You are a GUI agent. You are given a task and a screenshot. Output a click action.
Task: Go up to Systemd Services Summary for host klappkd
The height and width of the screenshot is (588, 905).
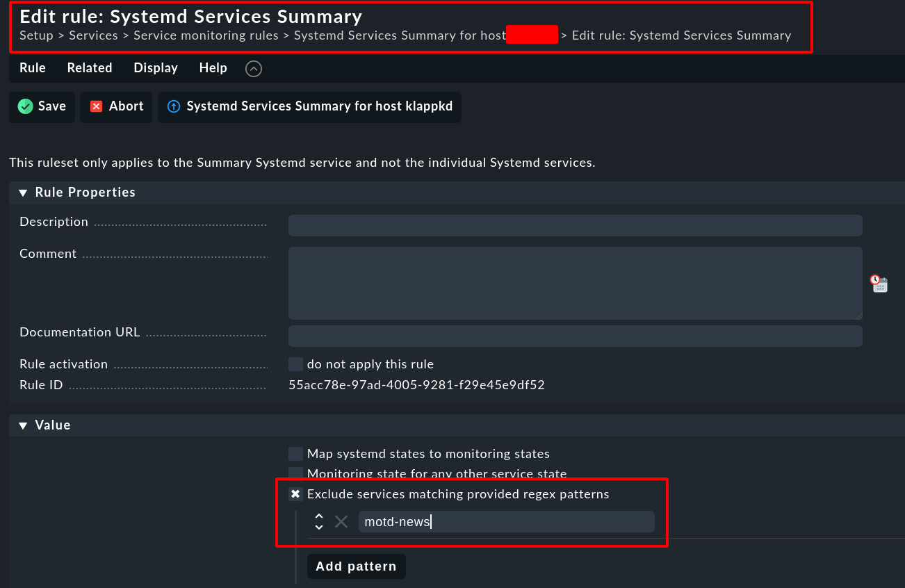309,106
